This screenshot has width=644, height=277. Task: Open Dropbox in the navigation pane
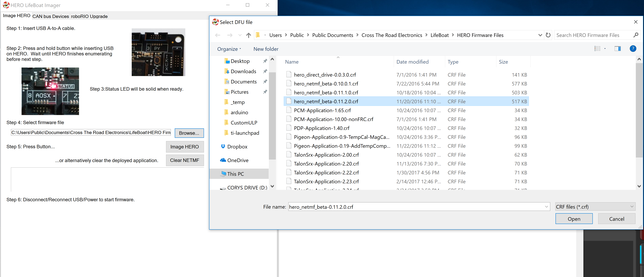pyautogui.click(x=237, y=147)
